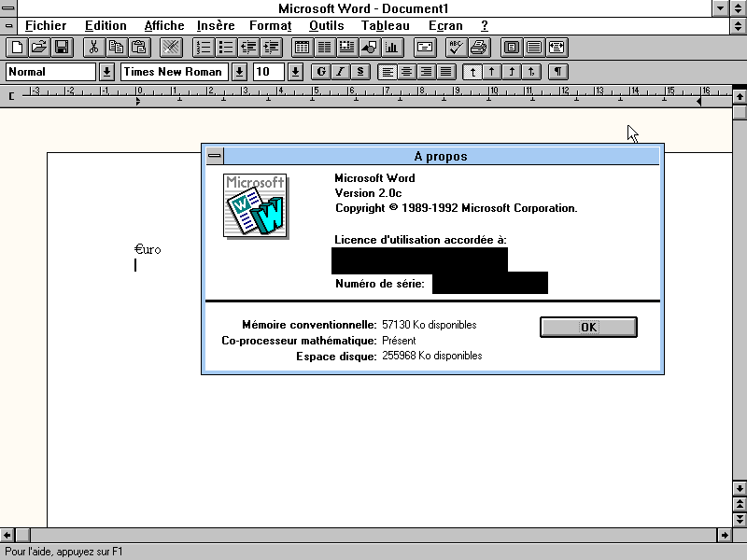Toggle bold (G) formatting
The height and width of the screenshot is (560, 747).
tap(321, 72)
